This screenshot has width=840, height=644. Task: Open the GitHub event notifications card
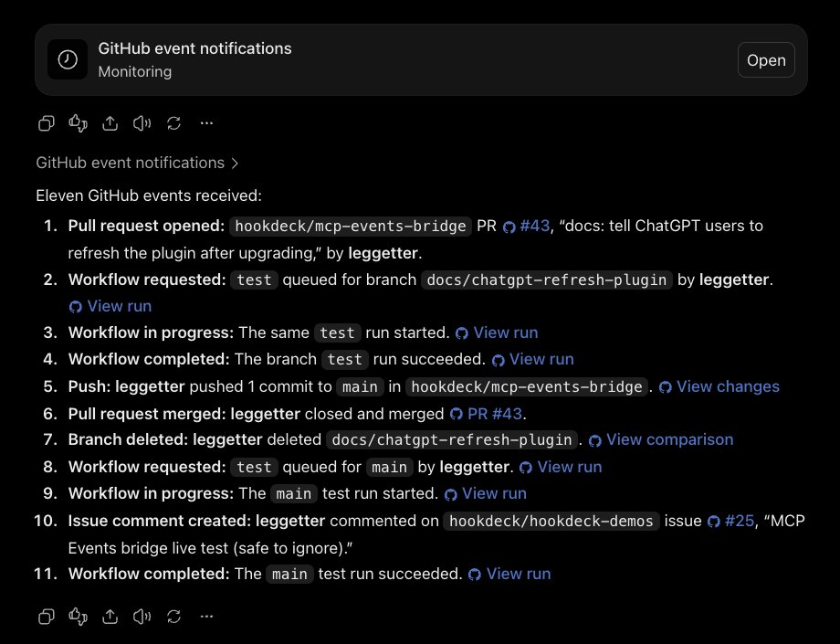pyautogui.click(x=766, y=60)
